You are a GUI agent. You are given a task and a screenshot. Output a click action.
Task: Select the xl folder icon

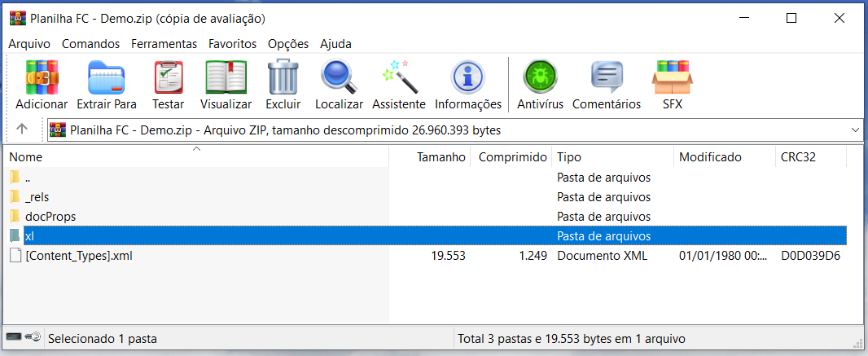(x=15, y=236)
